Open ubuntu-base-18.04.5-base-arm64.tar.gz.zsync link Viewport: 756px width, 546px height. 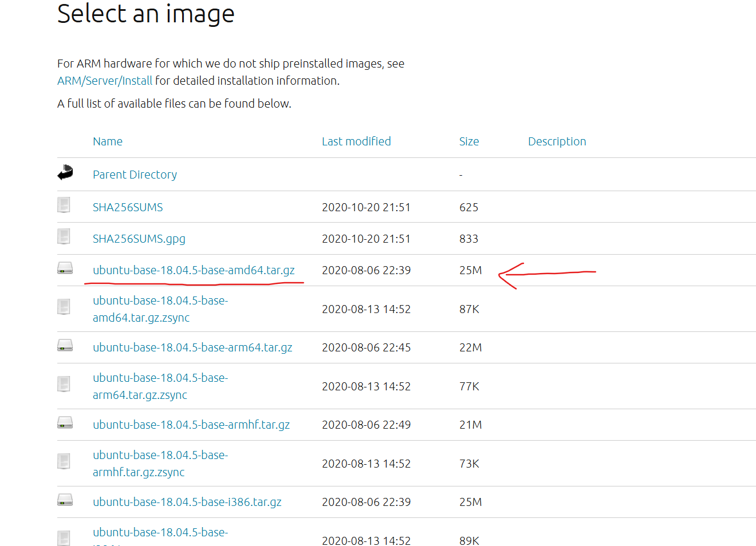(160, 386)
